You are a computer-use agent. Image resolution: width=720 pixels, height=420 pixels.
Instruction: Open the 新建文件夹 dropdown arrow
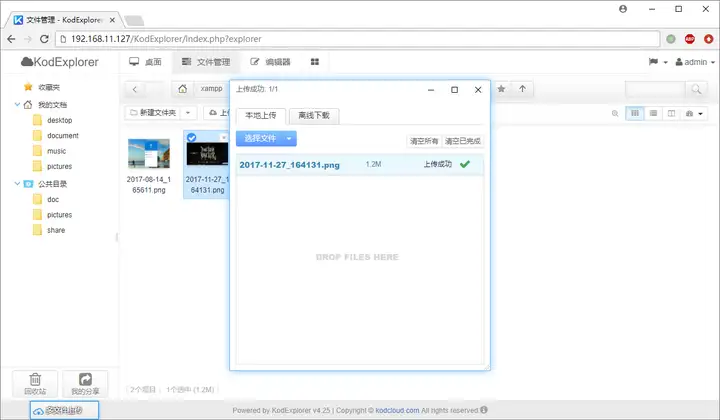pyautogui.click(x=188, y=112)
